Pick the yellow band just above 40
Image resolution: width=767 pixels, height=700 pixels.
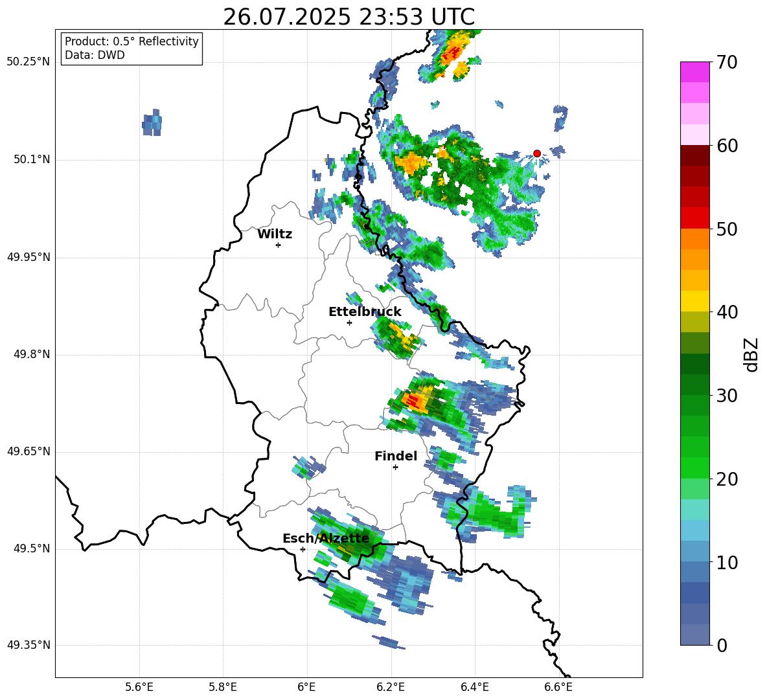[694, 301]
